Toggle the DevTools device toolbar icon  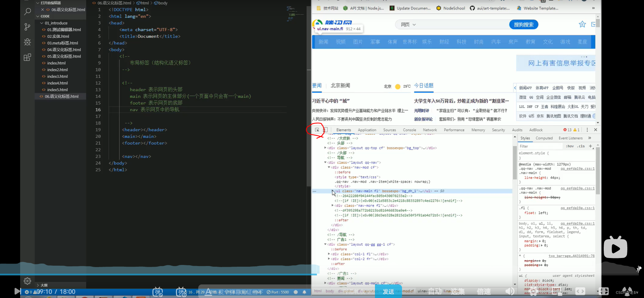pyautogui.click(x=325, y=130)
